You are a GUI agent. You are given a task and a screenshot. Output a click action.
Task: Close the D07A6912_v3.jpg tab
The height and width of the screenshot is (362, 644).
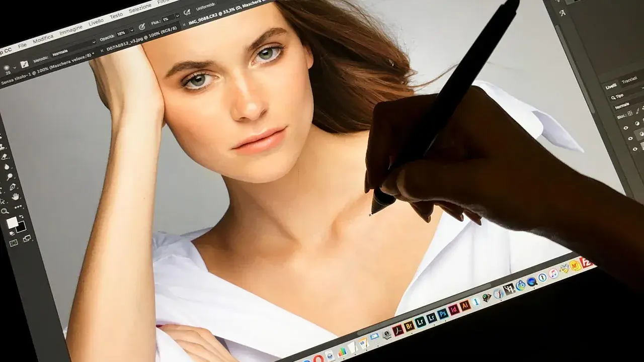(102, 51)
